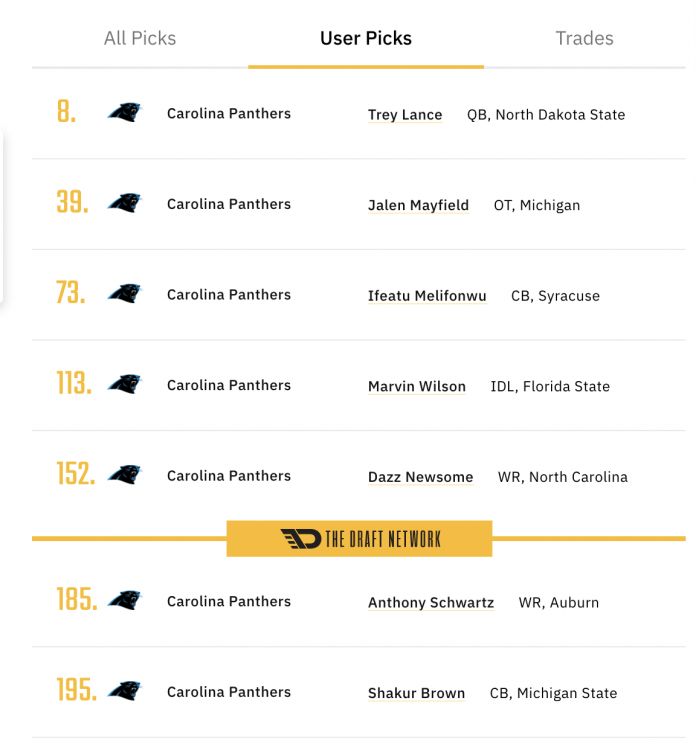This screenshot has width=696, height=750.
Task: Click Panthers logo beside pick 8
Action: [125, 113]
